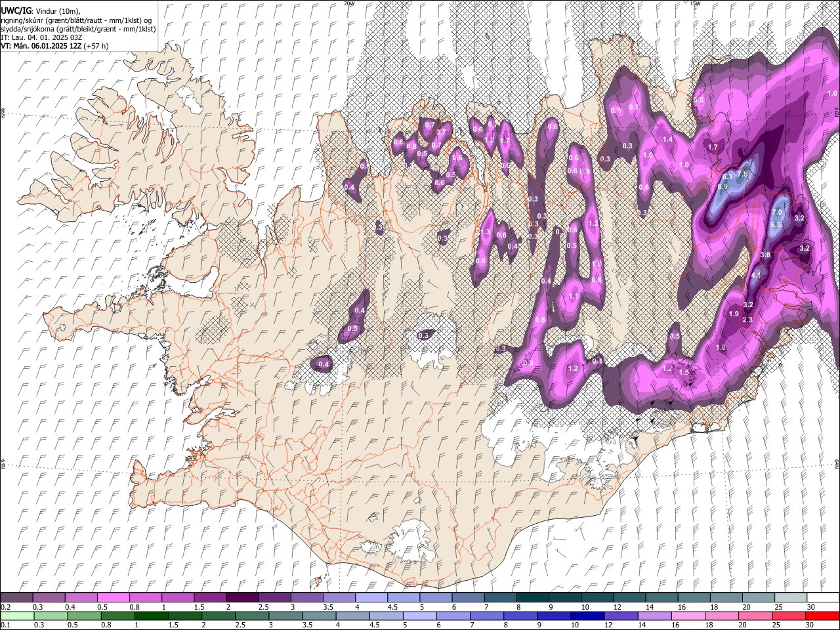Click the '20W' longitude label at top
This screenshot has width=840, height=630.
[349, 3]
